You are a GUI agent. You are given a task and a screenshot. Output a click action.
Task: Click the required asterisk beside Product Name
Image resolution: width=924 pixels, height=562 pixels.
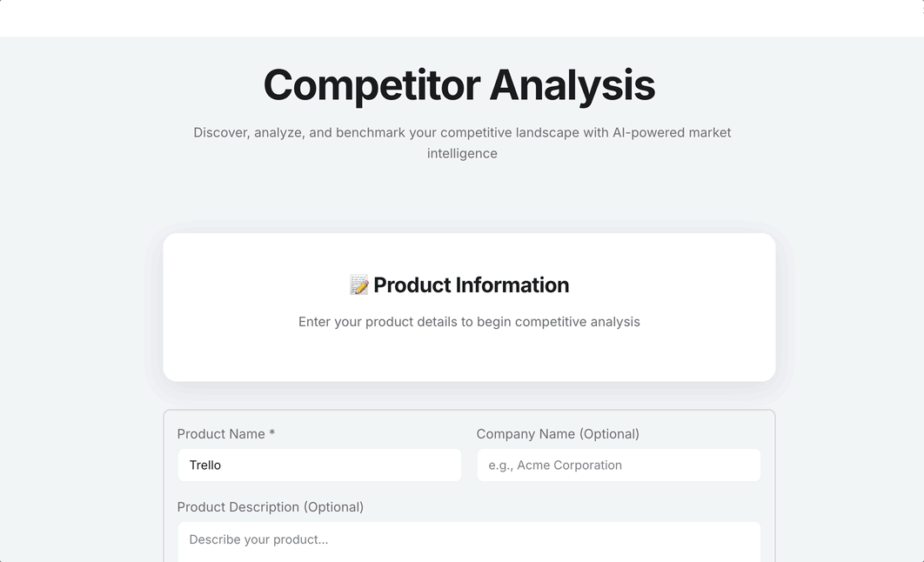(272, 433)
